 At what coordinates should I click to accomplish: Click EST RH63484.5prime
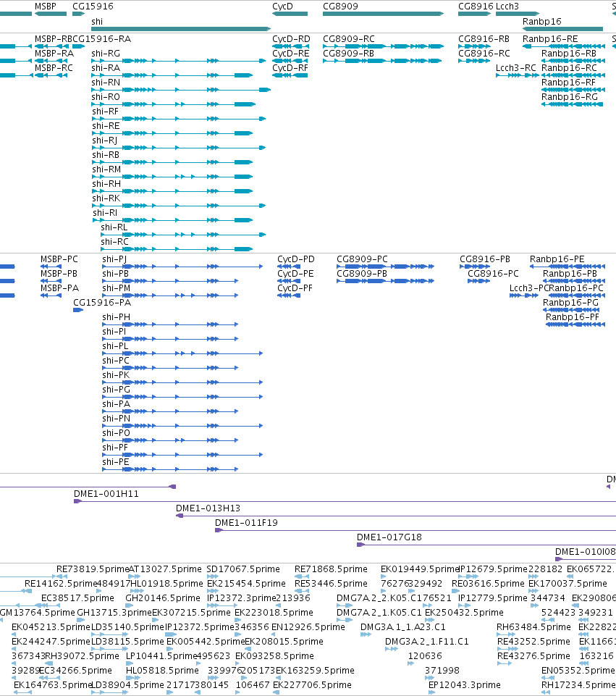(x=533, y=627)
